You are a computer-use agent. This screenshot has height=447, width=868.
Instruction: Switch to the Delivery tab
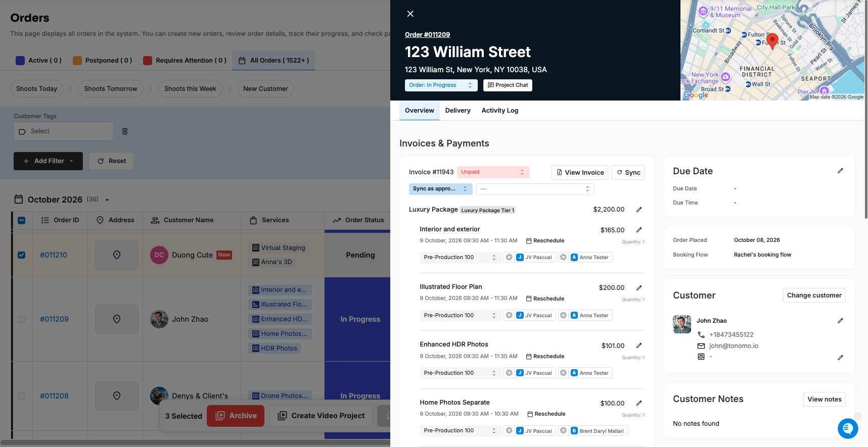pyautogui.click(x=458, y=111)
